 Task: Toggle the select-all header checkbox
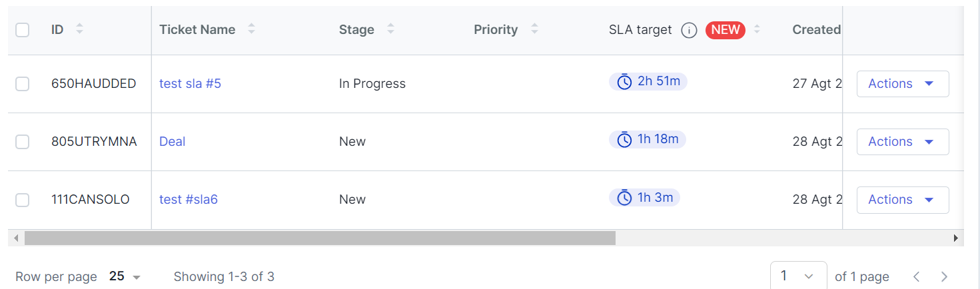coord(23,30)
